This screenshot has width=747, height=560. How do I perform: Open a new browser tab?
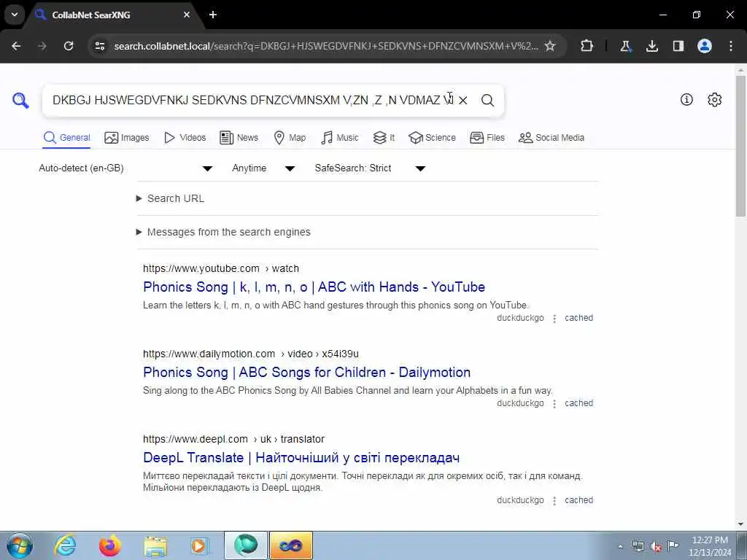pos(213,15)
